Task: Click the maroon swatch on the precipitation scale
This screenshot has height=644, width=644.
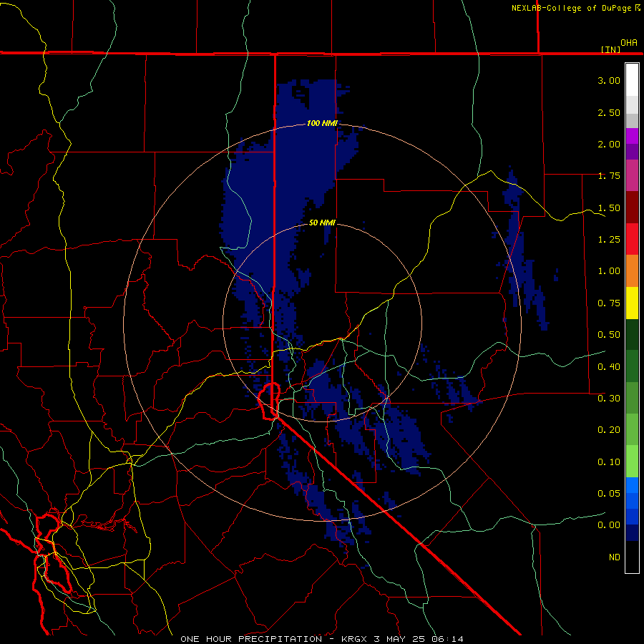Action: (x=632, y=208)
